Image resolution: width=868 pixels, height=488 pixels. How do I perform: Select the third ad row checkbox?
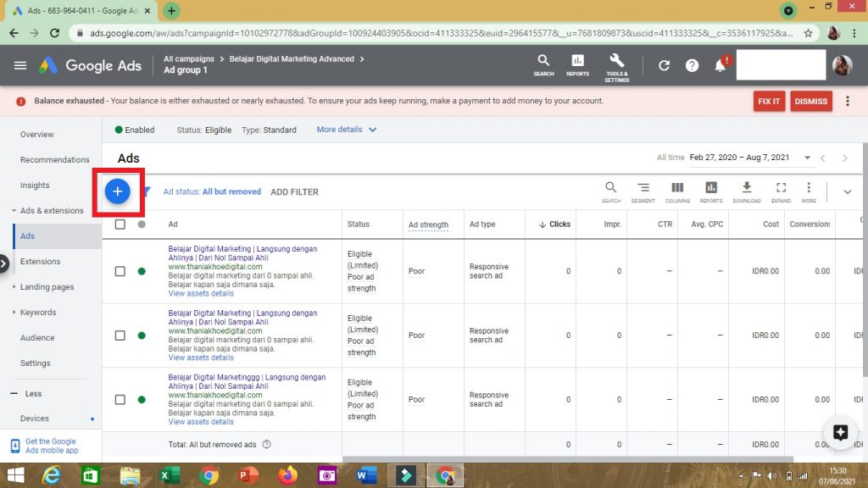(x=120, y=399)
